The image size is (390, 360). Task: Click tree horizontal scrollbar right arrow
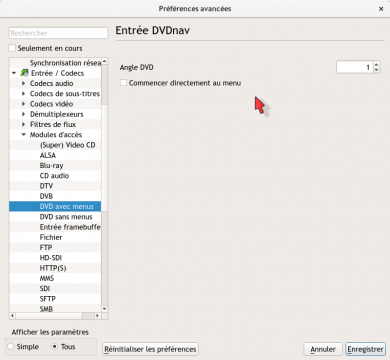coord(98,315)
